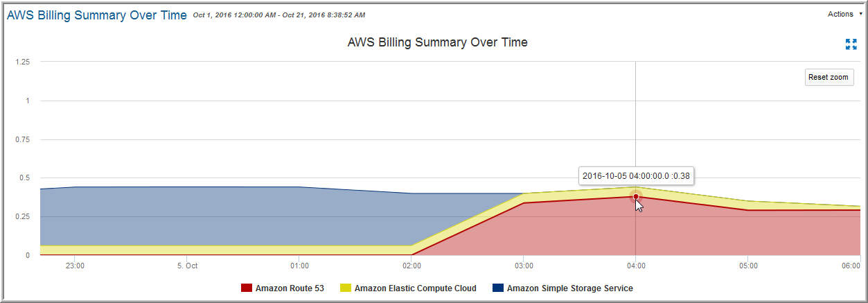Click the centered chart title text
Viewport: 868px width, 303px height.
click(437, 42)
